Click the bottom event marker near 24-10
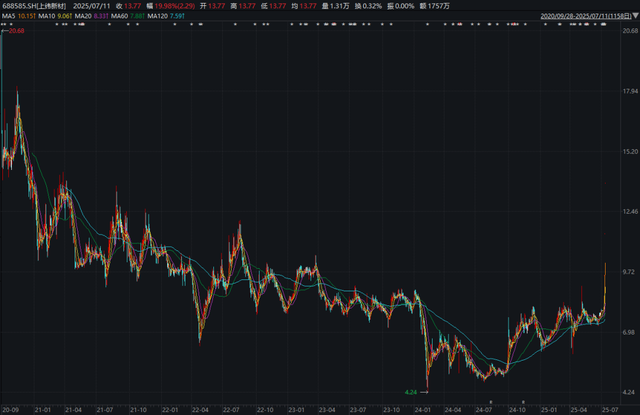 click(523, 402)
